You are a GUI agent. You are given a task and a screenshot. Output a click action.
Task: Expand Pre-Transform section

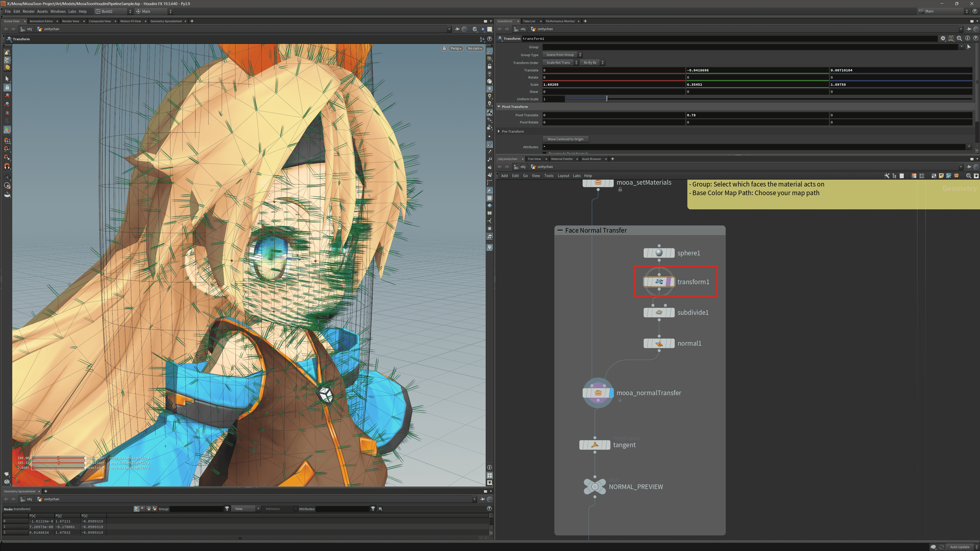click(499, 132)
